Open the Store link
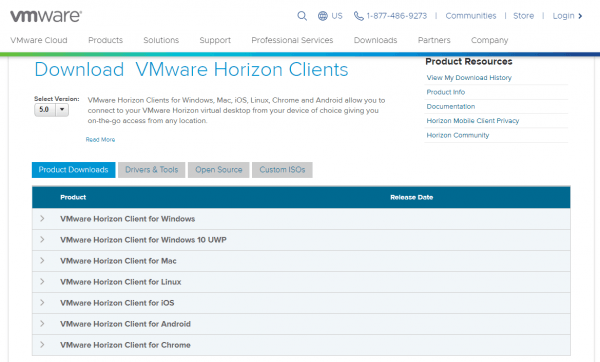The image size is (600, 362). pos(523,16)
